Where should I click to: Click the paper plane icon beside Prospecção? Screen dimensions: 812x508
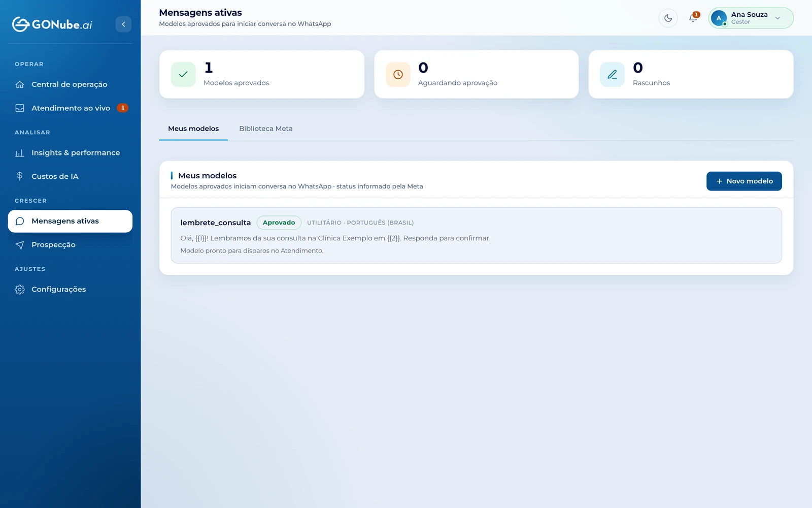(20, 245)
